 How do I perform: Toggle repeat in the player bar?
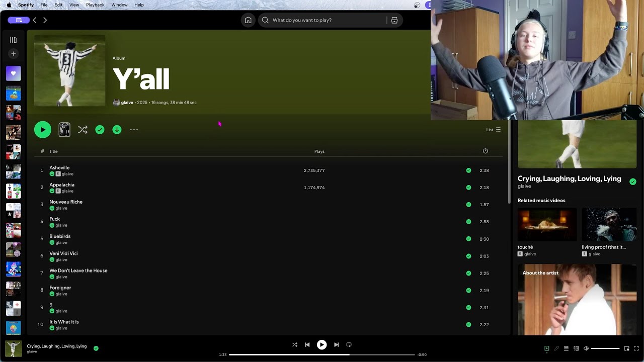pyautogui.click(x=349, y=345)
